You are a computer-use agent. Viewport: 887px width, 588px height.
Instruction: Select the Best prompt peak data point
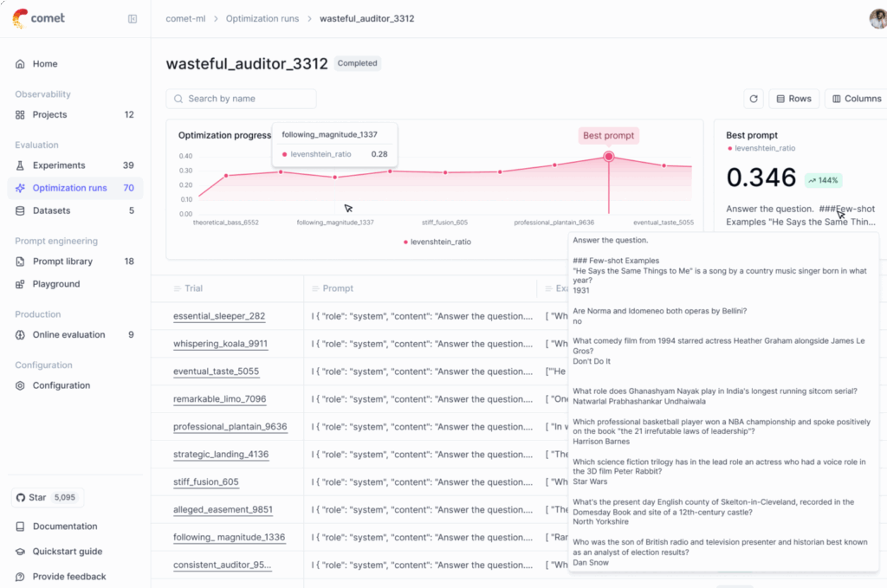pyautogui.click(x=609, y=157)
